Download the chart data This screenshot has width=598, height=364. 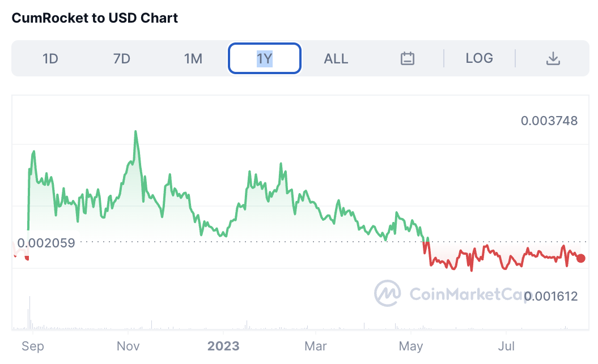point(553,58)
